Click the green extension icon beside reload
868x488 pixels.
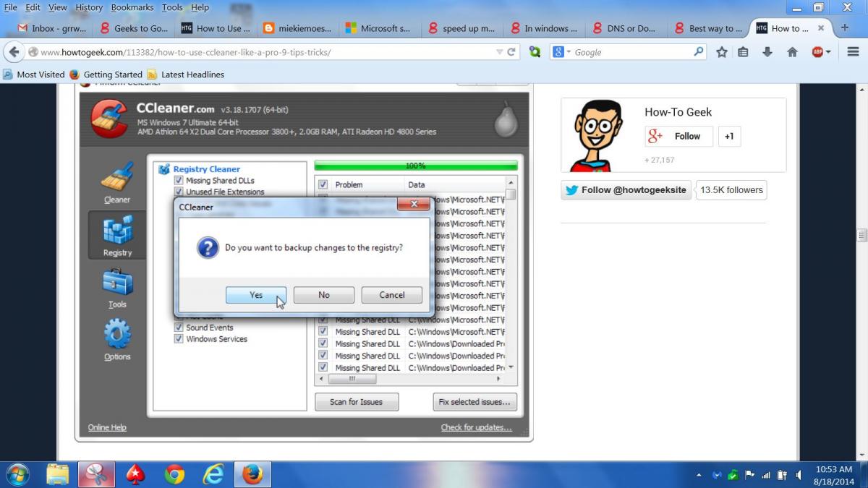point(535,52)
